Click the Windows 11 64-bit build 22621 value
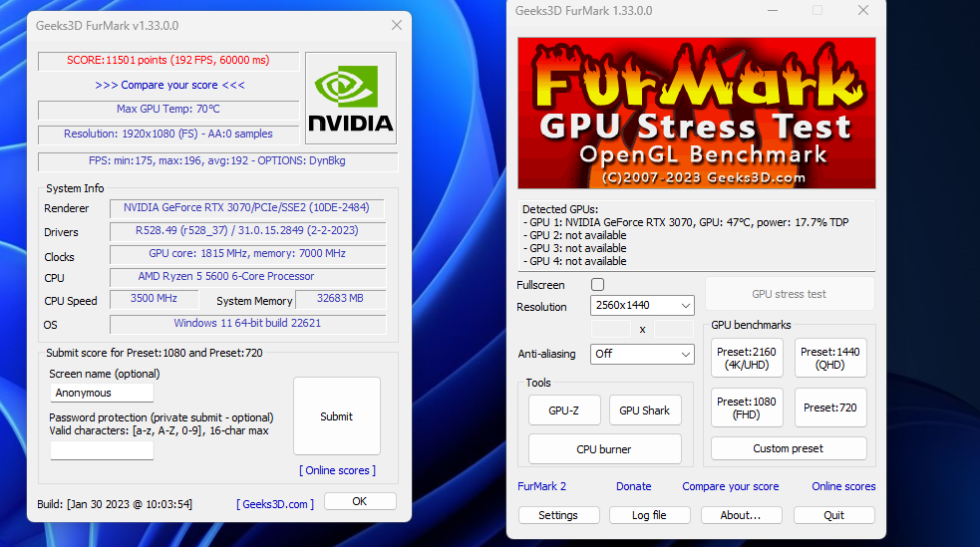This screenshot has width=980, height=547. tap(247, 323)
